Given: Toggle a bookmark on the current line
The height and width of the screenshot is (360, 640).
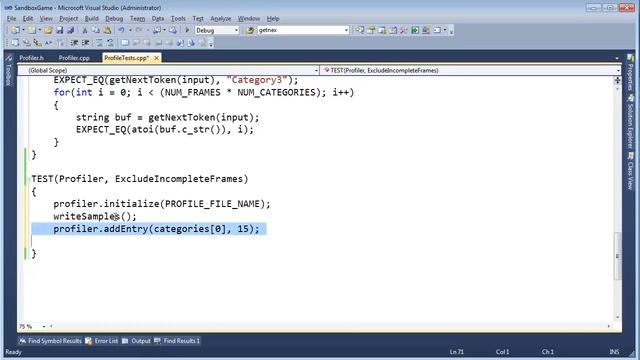Looking at the screenshot, I should point(125,42).
